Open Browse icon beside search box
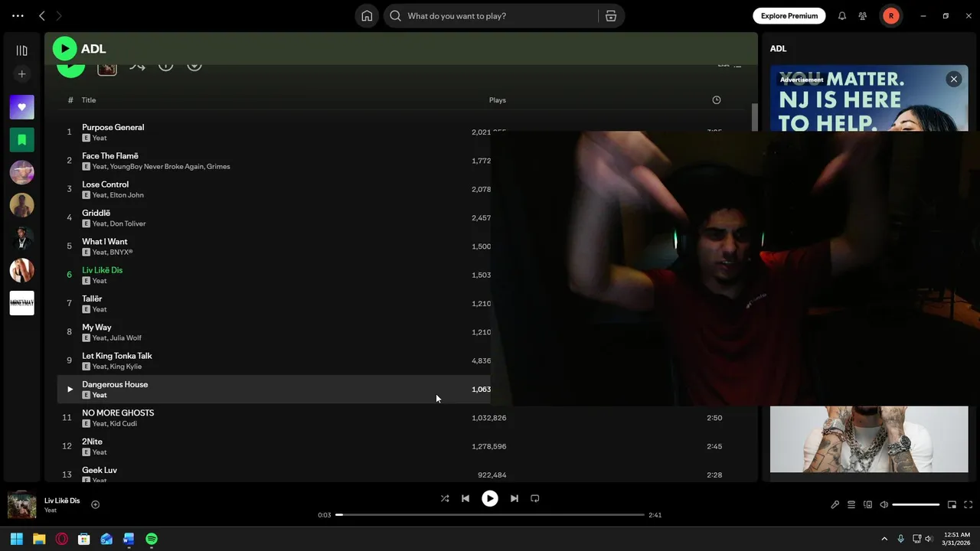980x551 pixels. pos(611,16)
